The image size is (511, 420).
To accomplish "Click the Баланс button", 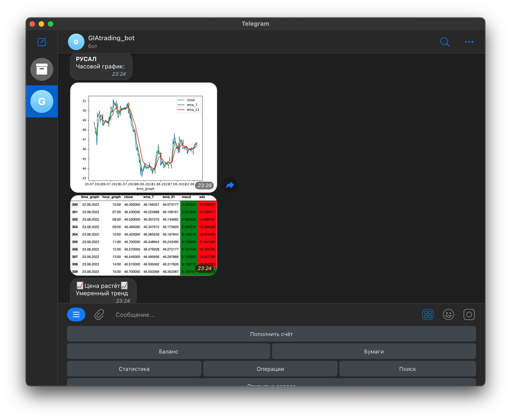I will click(168, 352).
